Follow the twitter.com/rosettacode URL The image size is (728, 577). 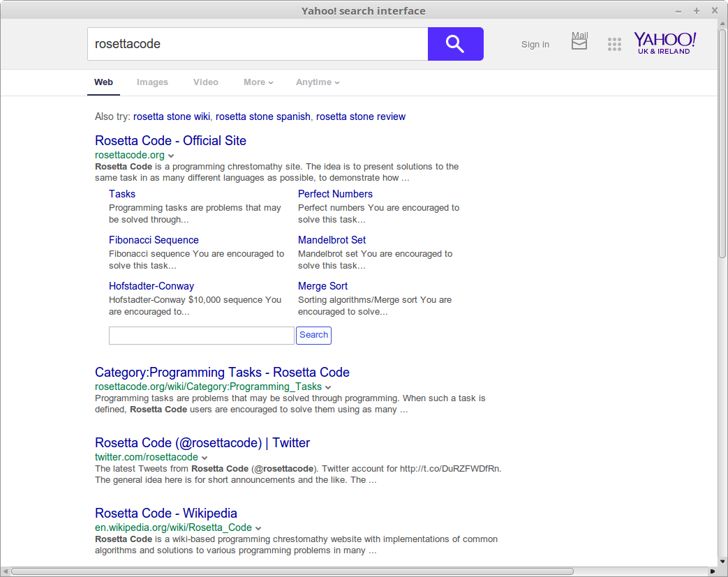click(x=147, y=457)
